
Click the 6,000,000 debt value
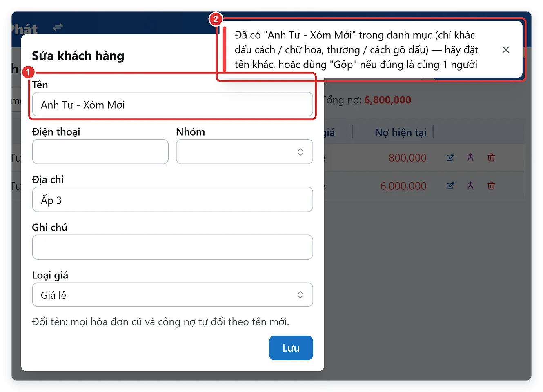403,186
